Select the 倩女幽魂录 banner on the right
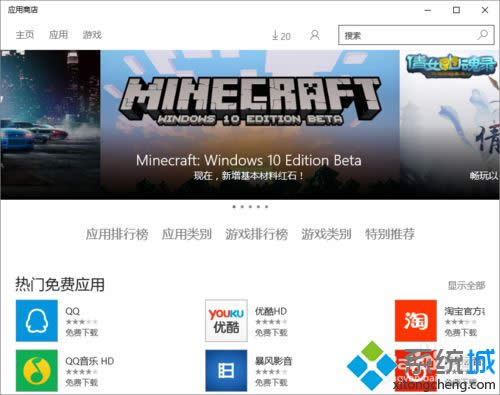This screenshot has width=500, height=395. [x=450, y=125]
